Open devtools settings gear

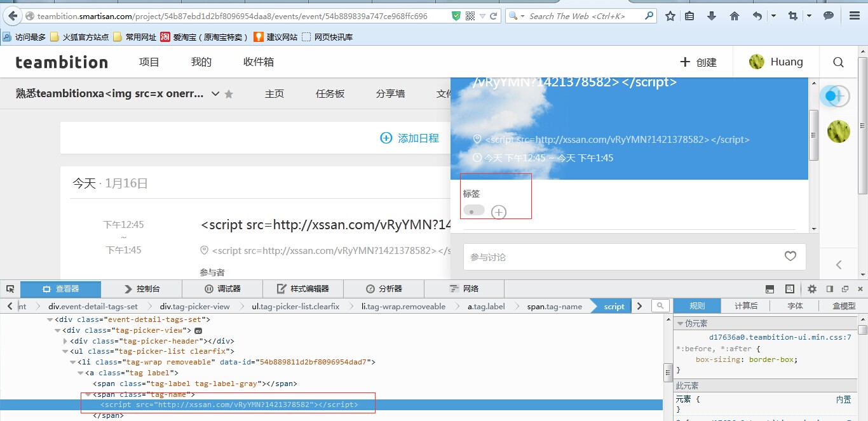[811, 289]
